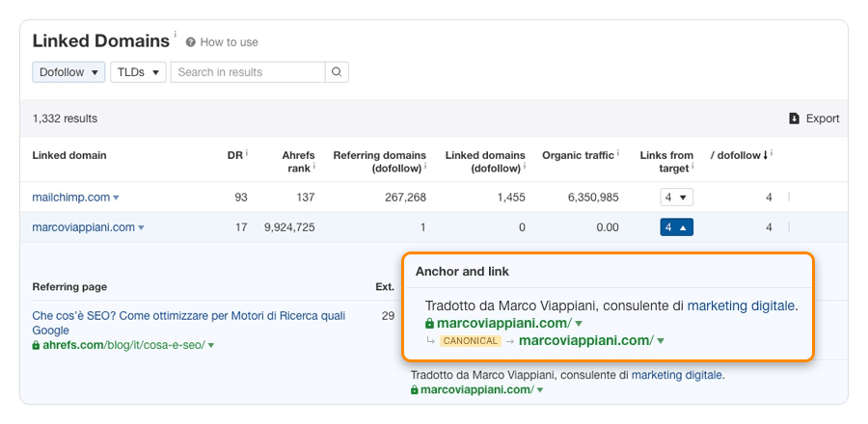Click lock icon before the last row's marcoviappiani.com/ URL
Image resolution: width=868 pixels, height=424 pixels.
414,389
